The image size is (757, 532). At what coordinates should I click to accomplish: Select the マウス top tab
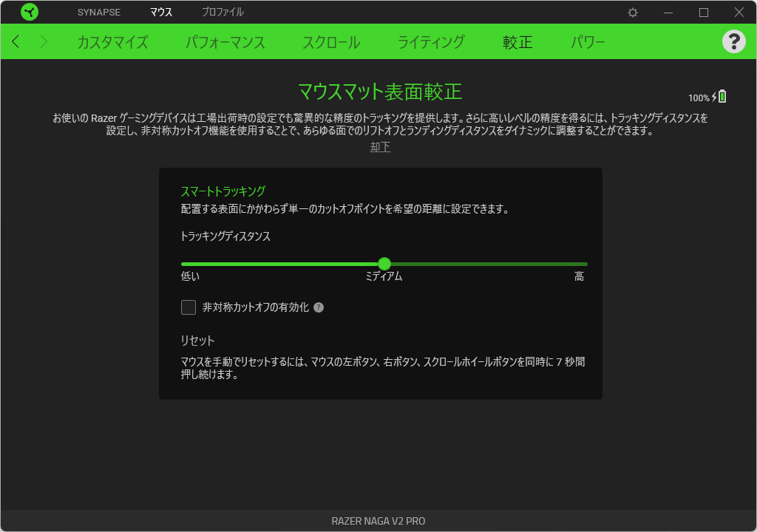pyautogui.click(x=160, y=13)
